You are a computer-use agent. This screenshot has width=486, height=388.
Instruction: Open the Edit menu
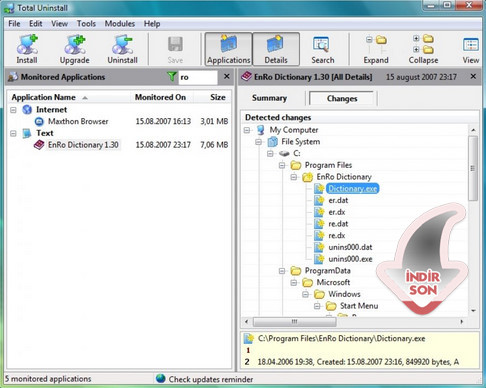click(x=36, y=24)
